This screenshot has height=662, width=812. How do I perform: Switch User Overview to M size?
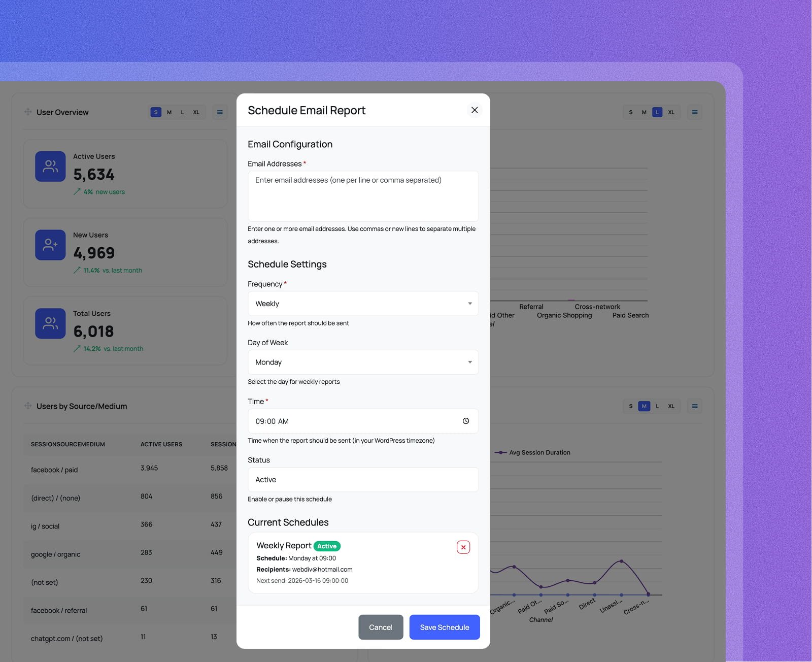(x=168, y=112)
